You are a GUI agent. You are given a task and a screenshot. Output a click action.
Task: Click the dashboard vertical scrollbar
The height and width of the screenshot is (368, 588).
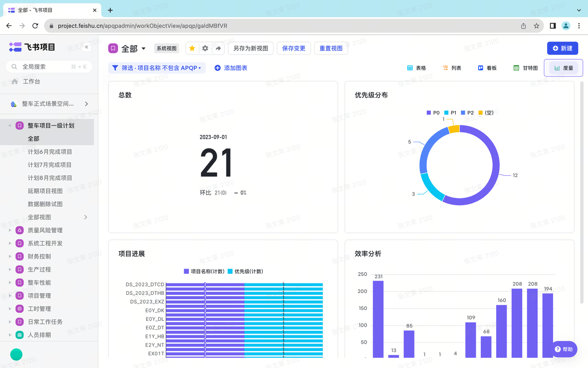tap(582, 193)
